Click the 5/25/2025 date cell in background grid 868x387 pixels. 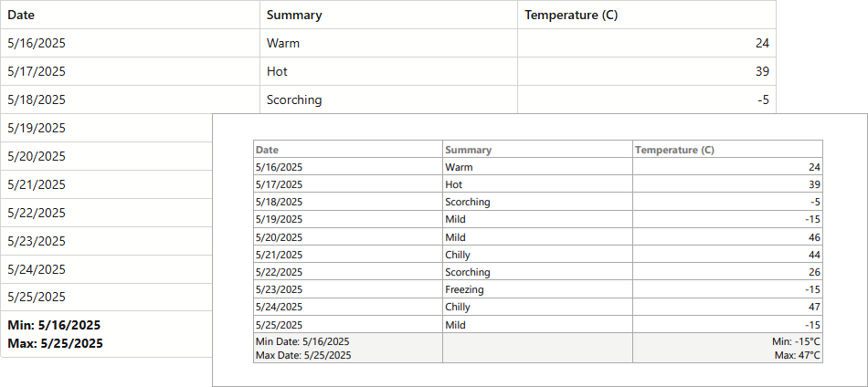point(37,297)
